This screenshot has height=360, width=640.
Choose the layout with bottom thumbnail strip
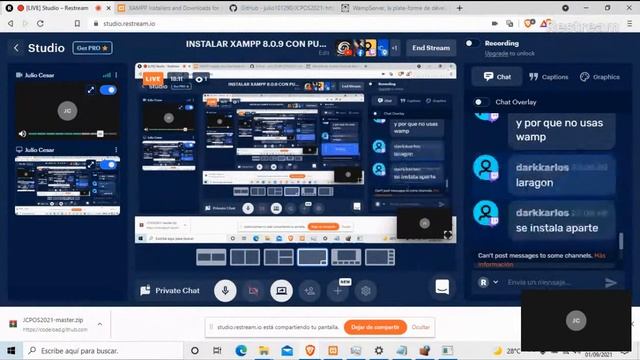(x=346, y=258)
